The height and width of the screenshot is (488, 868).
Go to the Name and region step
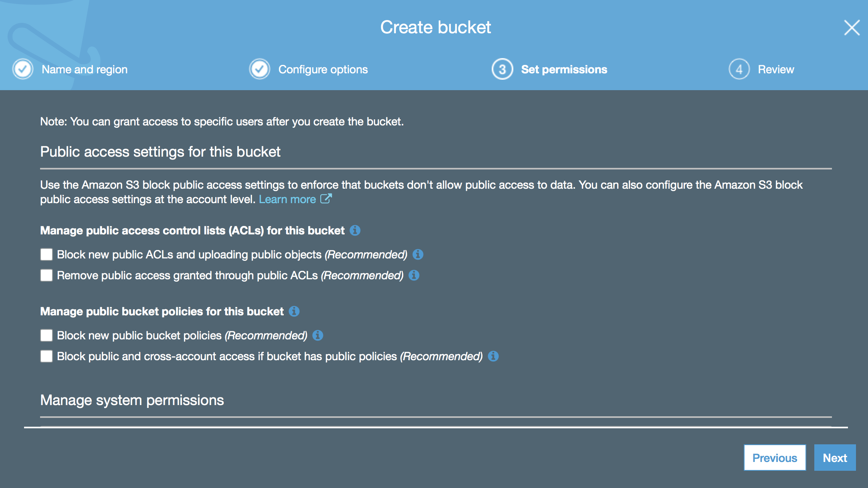pyautogui.click(x=85, y=69)
